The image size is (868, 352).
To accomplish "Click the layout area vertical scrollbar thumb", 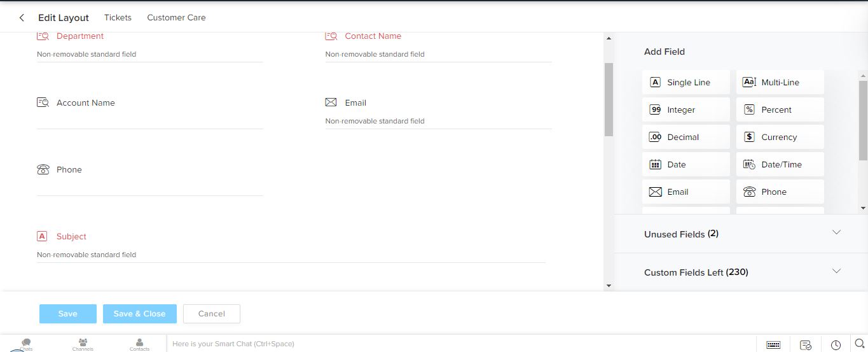I will tap(609, 99).
